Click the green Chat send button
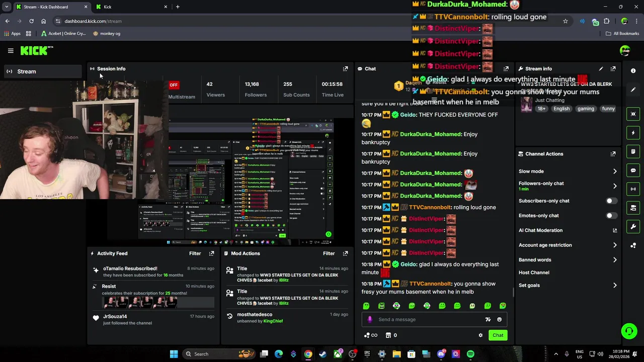Screen dimensions: 644x362 498,335
